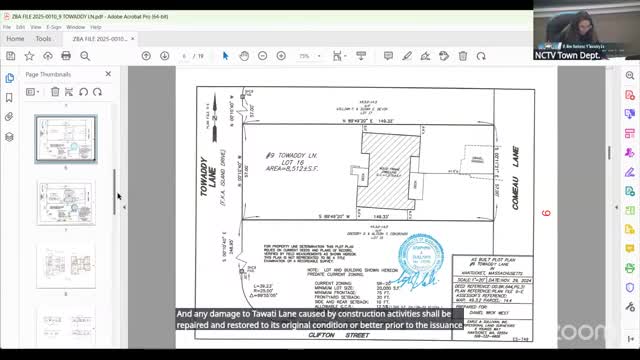
Task: Rotate thumbnail page counterclockwise
Action: tap(83, 92)
